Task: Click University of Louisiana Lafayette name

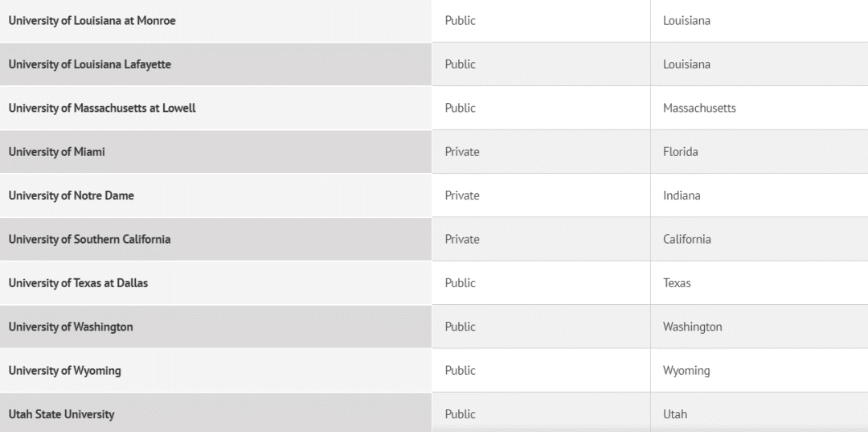Action: tap(90, 64)
